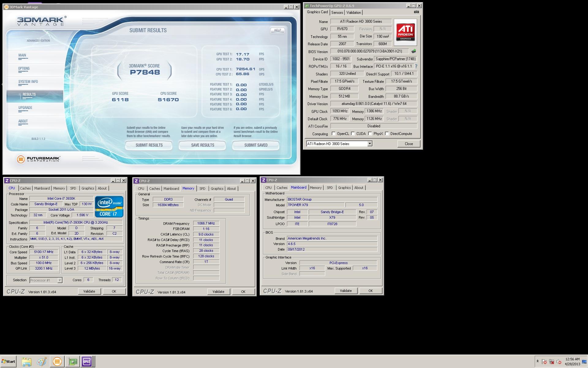Click the GPU Clock 1093 MHz value
The image size is (588, 368).
point(340,111)
